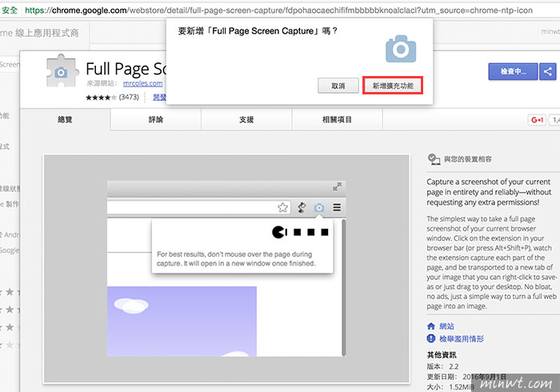The width and height of the screenshot is (560, 392).
Task: Open the mrcoles.com source link
Action: [x=143, y=83]
